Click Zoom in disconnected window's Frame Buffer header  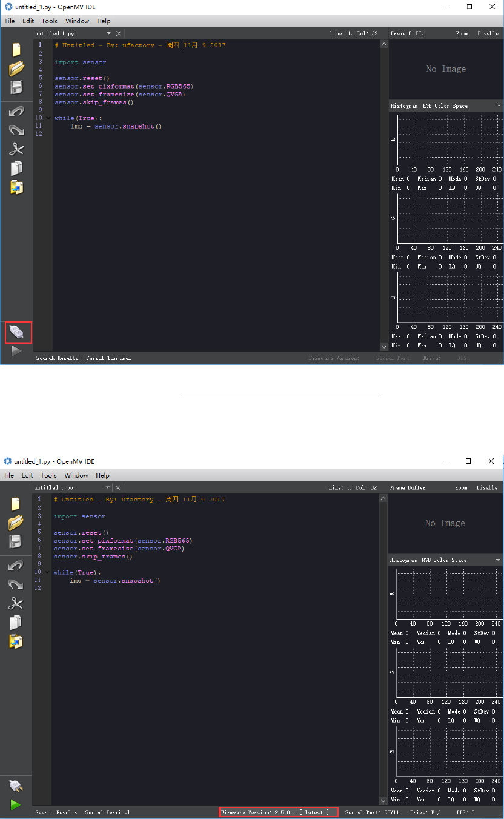tap(462, 34)
